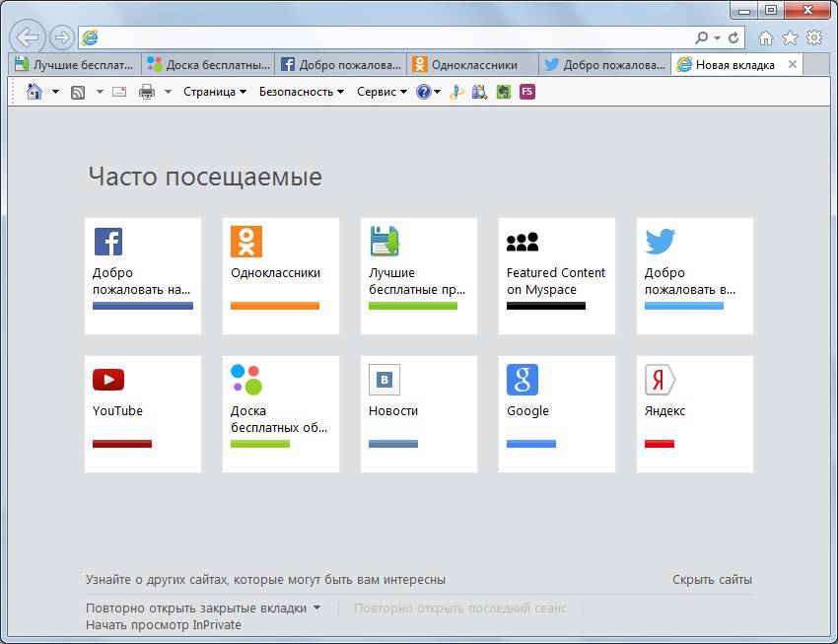Click the Read mail envelope icon

[x=119, y=92]
